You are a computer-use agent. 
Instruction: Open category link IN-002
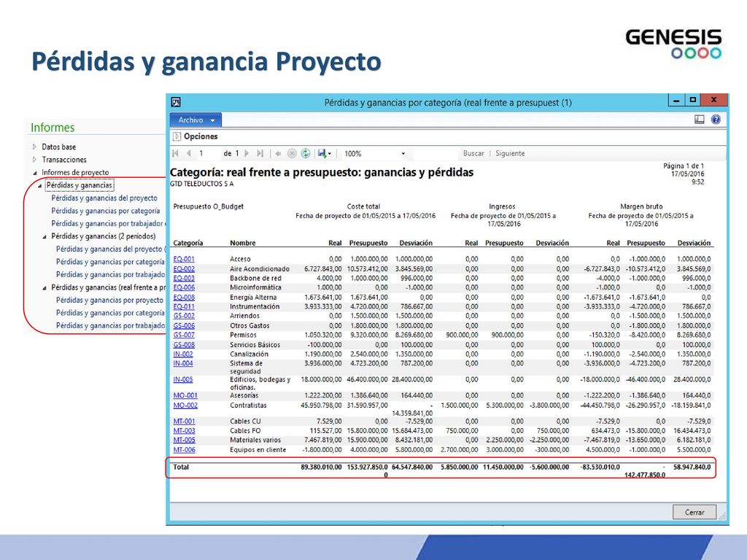183,354
